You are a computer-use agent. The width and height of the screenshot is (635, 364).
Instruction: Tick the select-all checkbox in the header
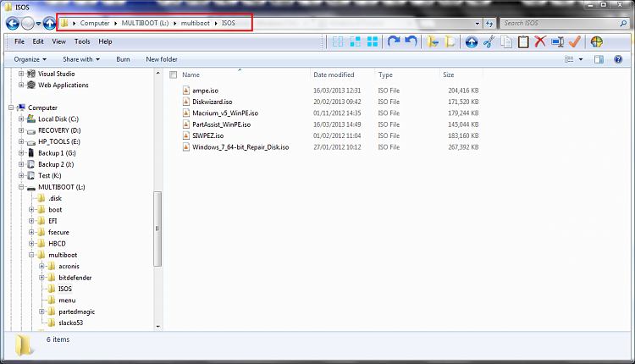coord(174,74)
